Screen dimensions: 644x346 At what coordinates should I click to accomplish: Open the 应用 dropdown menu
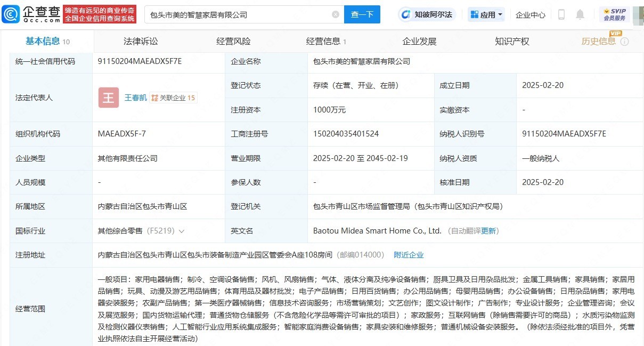pyautogui.click(x=486, y=14)
